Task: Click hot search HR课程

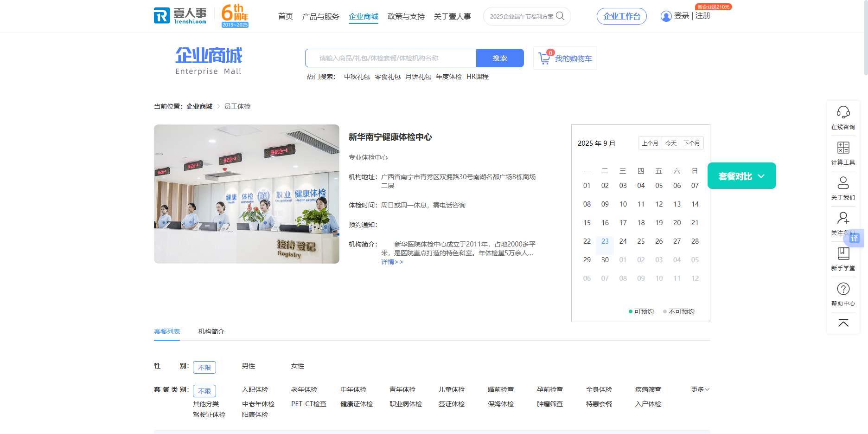Action: [478, 77]
